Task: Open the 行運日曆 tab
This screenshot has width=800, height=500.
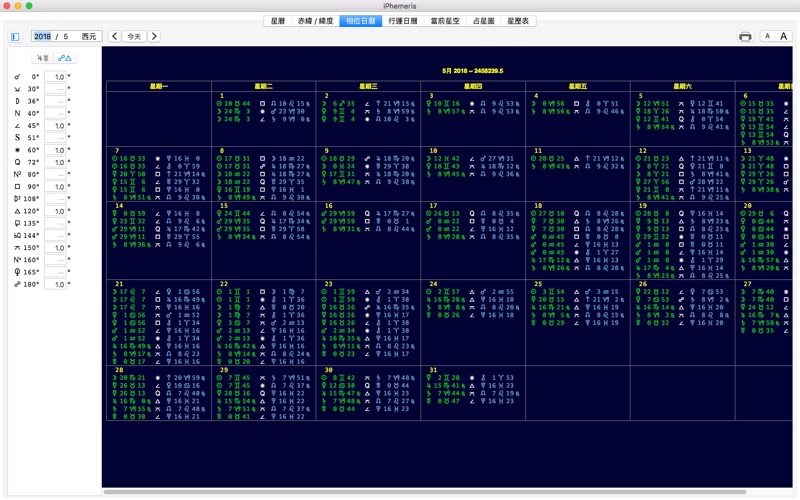Action: [404, 21]
